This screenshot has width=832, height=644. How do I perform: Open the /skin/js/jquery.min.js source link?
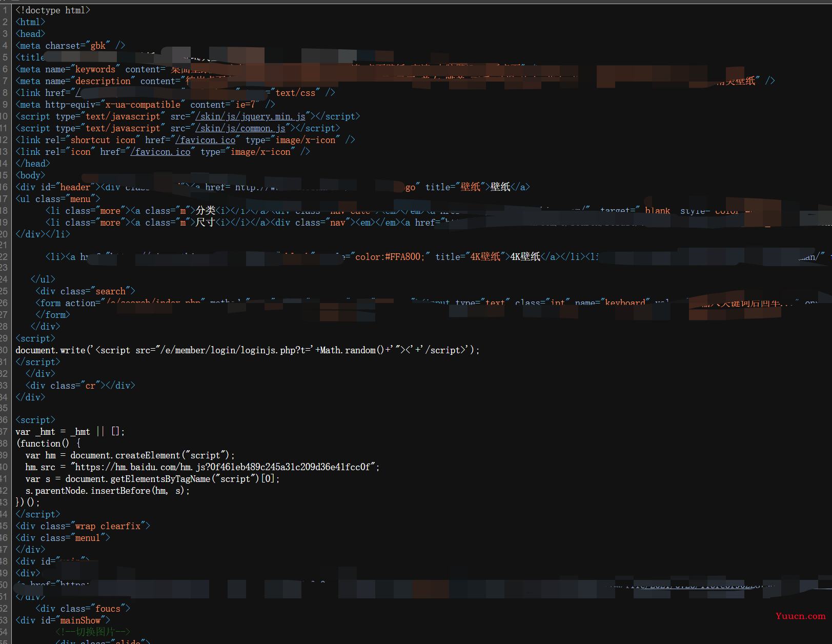250,116
